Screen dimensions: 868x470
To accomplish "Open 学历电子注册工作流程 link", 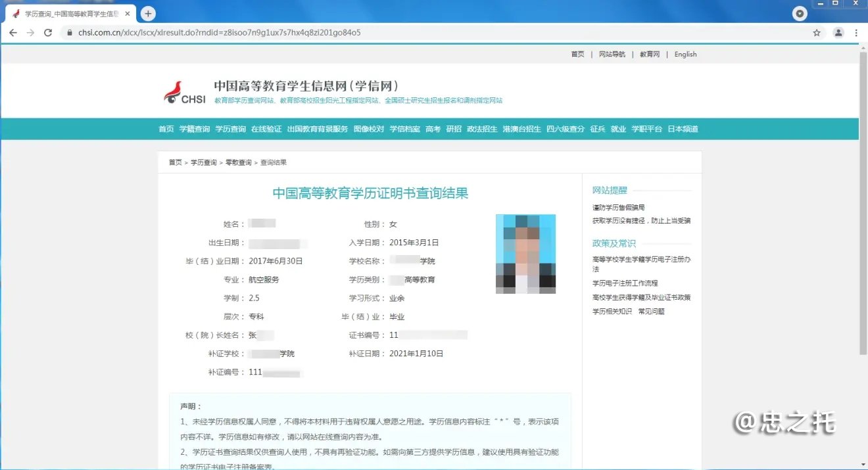I will tap(625, 283).
